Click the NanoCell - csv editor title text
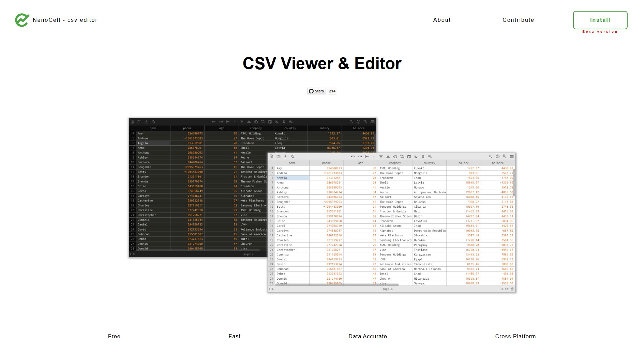 [65, 20]
